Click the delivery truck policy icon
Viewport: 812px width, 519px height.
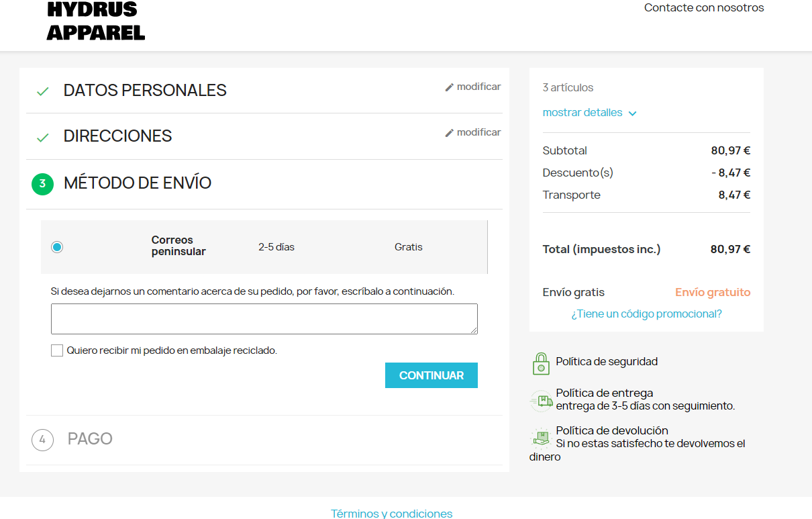tap(541, 401)
